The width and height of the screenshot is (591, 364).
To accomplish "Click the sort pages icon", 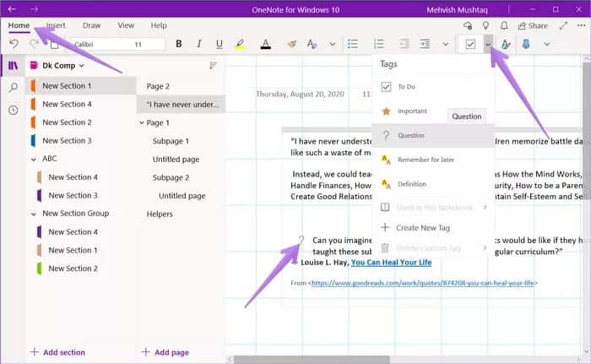I will click(x=213, y=65).
